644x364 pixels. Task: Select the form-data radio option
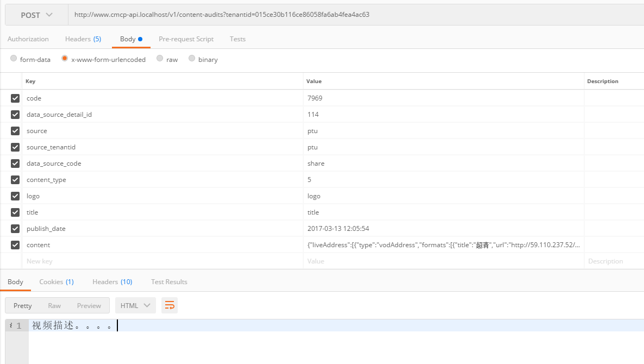pos(14,59)
